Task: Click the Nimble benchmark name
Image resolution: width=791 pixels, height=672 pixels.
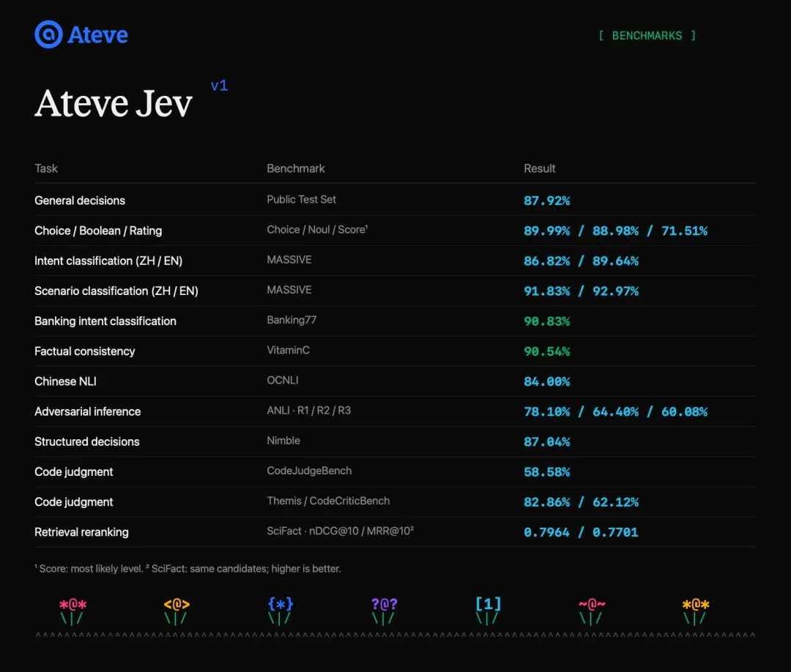Action: (283, 441)
